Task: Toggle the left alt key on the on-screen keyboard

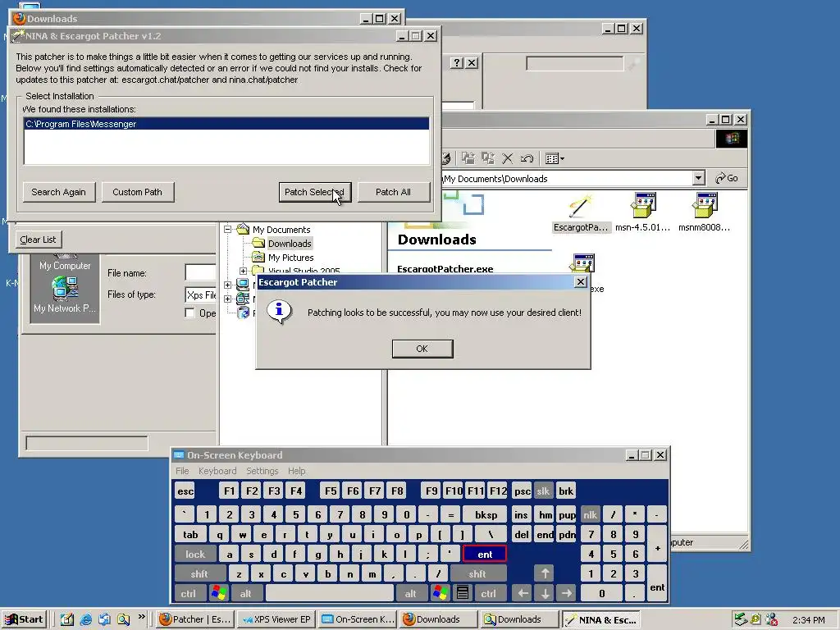Action: click(246, 594)
